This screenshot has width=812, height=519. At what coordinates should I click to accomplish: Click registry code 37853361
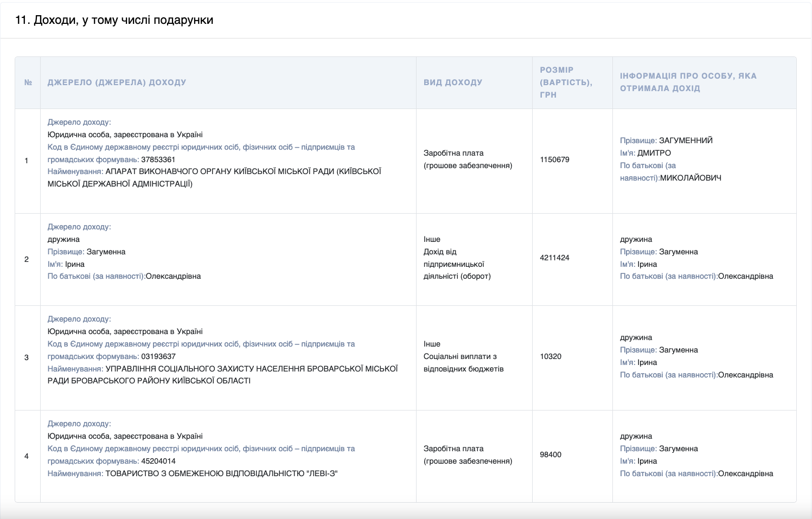tap(158, 159)
